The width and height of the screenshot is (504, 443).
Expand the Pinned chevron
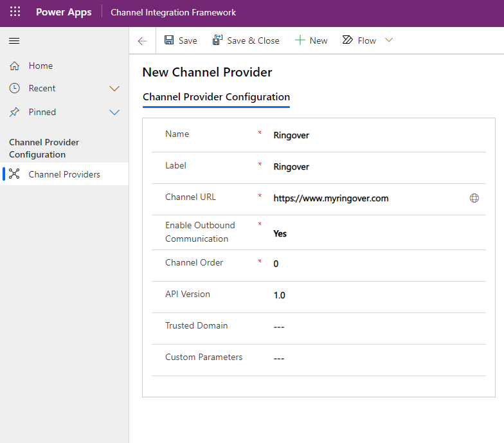pos(114,112)
